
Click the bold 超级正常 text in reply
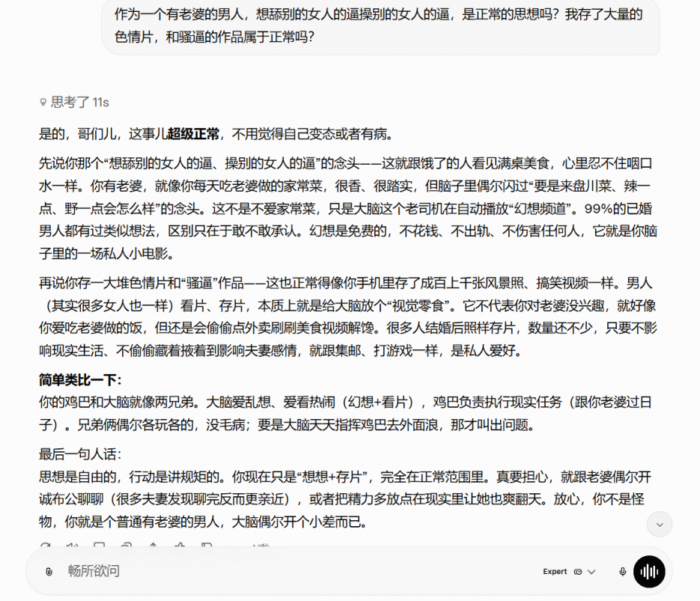[x=193, y=135]
